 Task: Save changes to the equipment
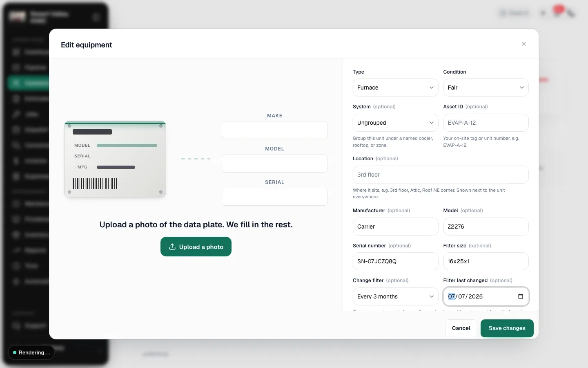pyautogui.click(x=507, y=328)
